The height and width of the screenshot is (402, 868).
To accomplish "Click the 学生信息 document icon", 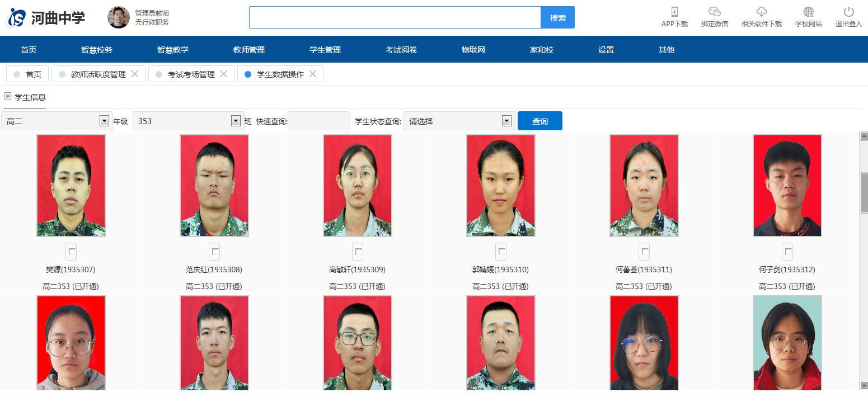I will point(8,97).
